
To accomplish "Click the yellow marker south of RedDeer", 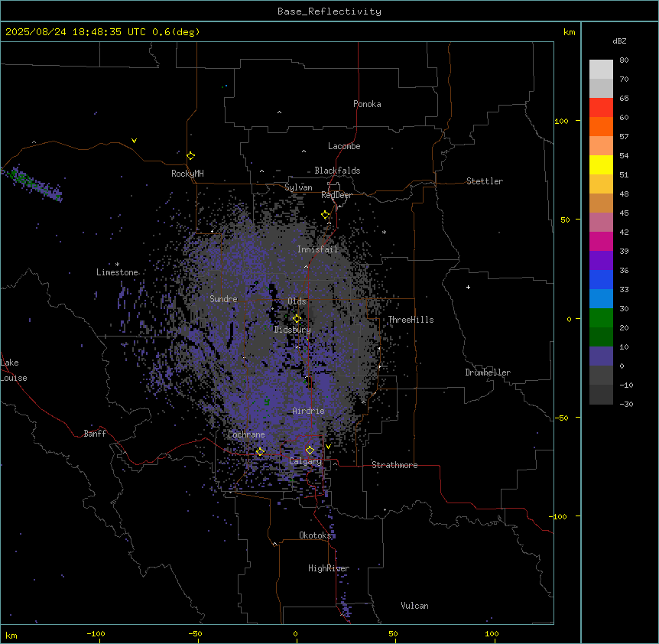I will [x=326, y=215].
